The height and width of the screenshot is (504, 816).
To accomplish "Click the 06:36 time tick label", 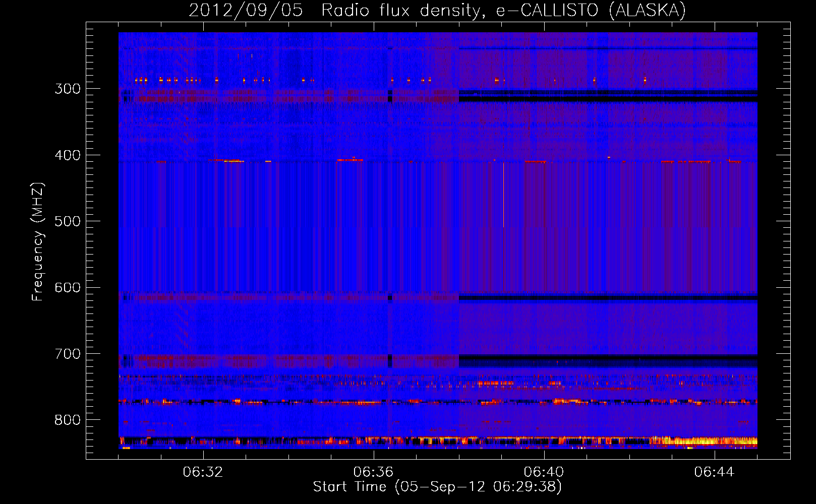I will click(374, 472).
